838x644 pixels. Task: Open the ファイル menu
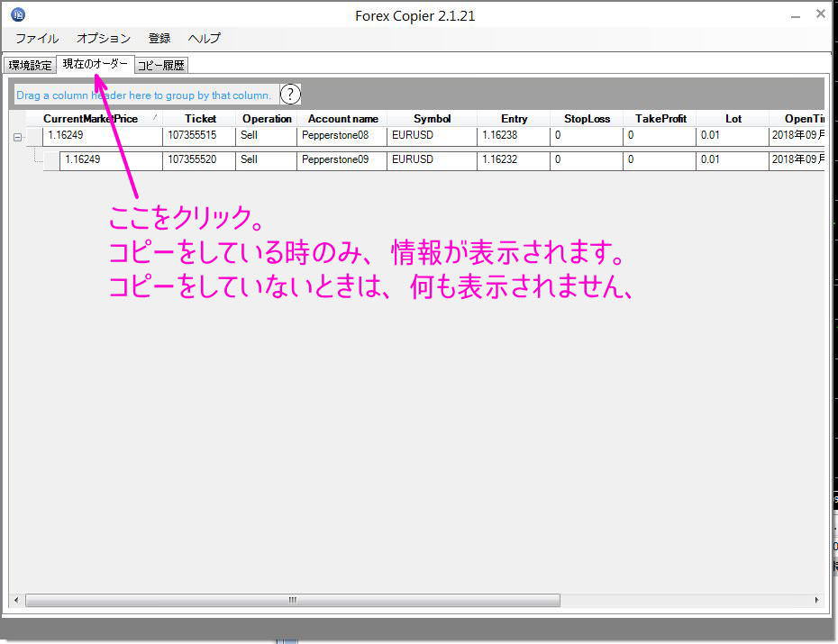point(37,39)
